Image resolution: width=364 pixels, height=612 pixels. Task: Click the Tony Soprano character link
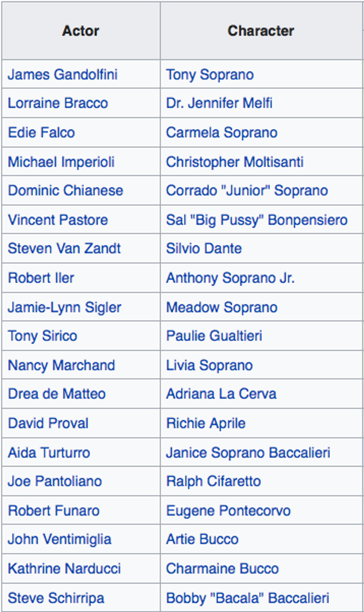(x=209, y=75)
